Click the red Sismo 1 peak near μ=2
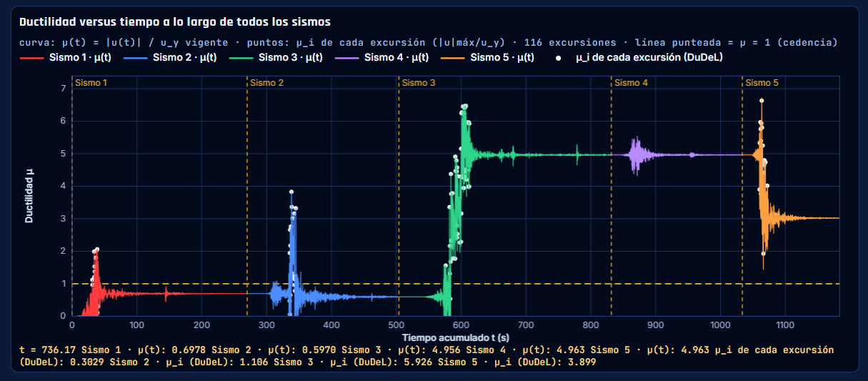 click(x=96, y=250)
